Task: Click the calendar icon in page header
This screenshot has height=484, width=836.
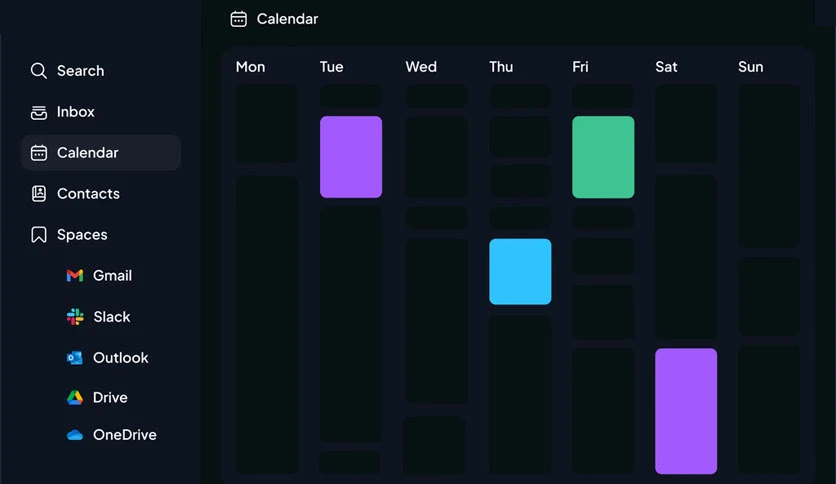Action: 238,19
